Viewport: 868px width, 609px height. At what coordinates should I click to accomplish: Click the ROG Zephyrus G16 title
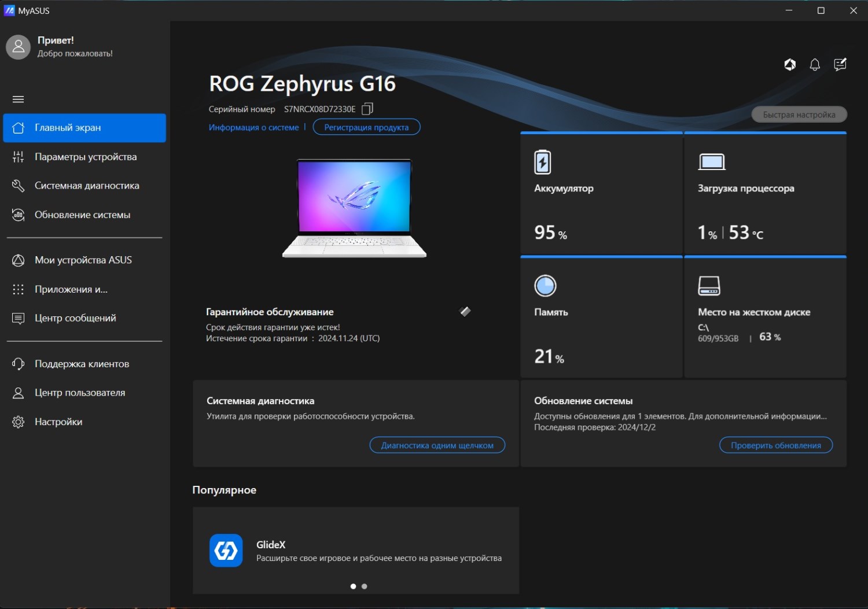tap(302, 84)
